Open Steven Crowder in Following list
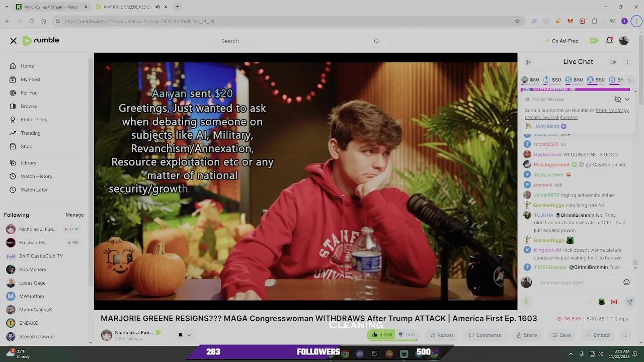 pos(37,337)
